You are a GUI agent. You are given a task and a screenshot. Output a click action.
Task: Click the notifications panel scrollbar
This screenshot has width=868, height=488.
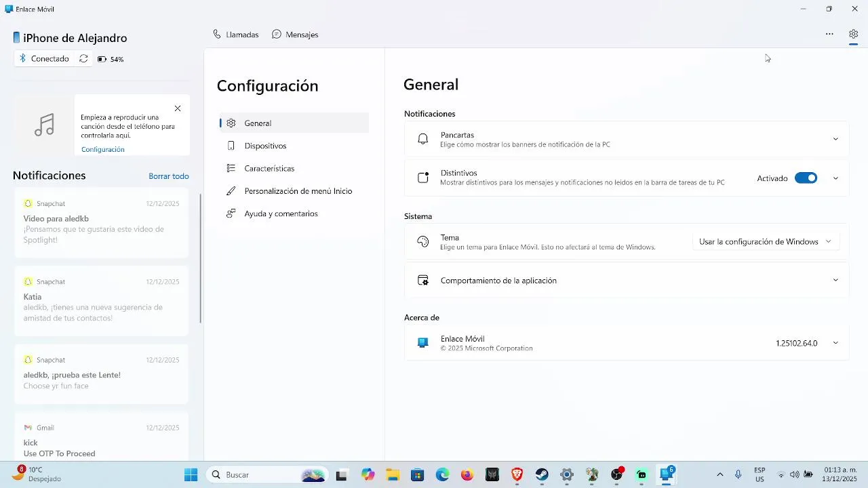click(x=201, y=258)
